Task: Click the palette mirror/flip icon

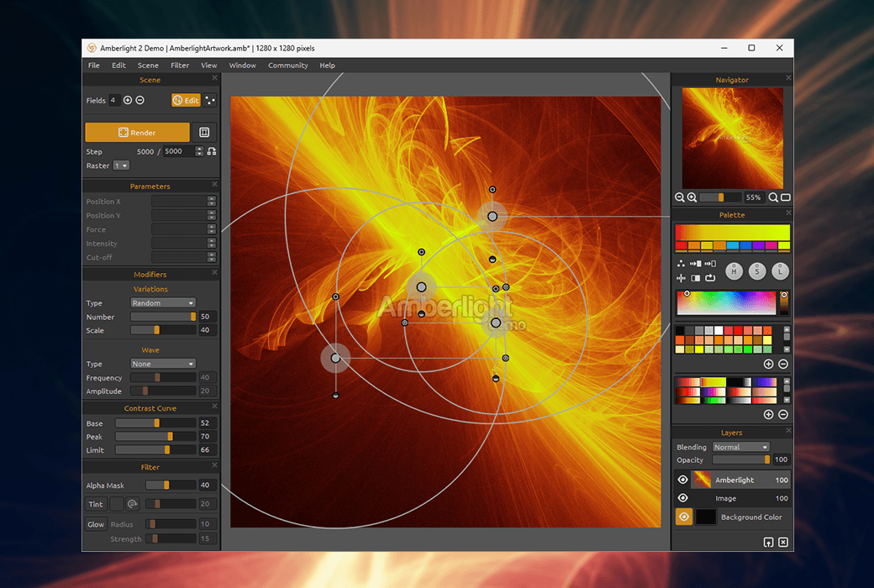Action: pyautogui.click(x=681, y=277)
